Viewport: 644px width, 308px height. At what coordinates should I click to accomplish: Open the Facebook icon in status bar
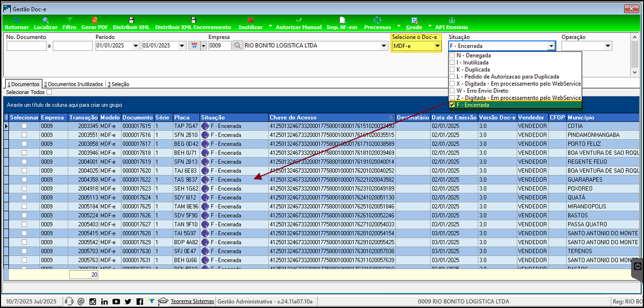140,301
